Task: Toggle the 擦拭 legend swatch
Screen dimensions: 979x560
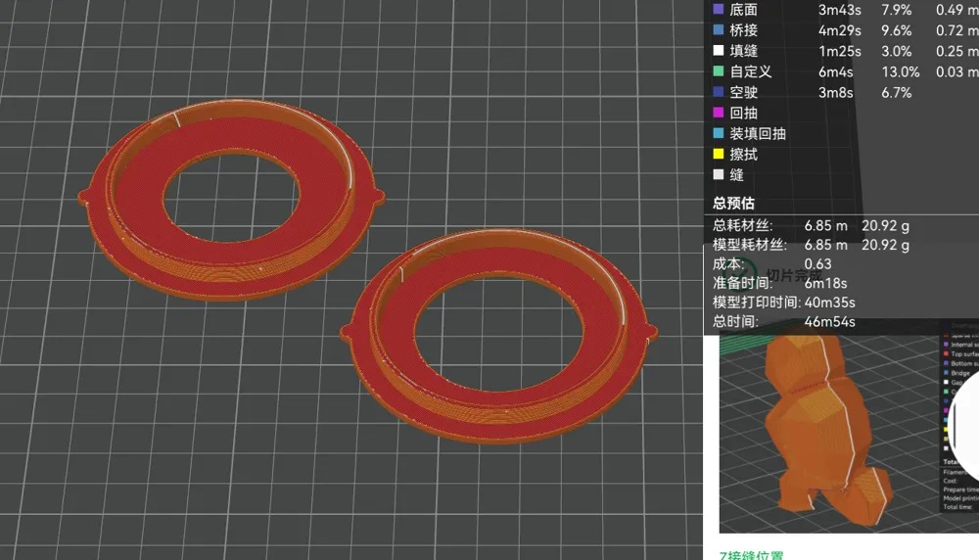Action: (x=719, y=154)
